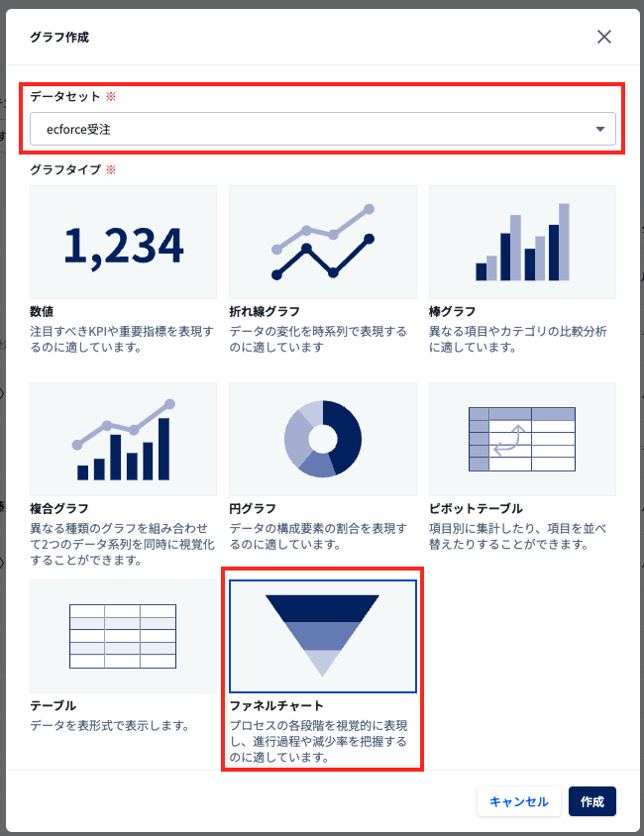The height and width of the screenshot is (836, 644).
Task: Choose the 折れ線グラフ line chart thumbnail
Action: (323, 242)
